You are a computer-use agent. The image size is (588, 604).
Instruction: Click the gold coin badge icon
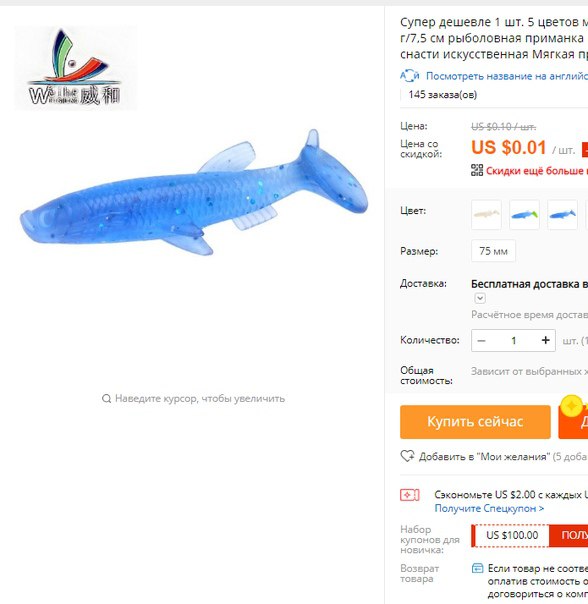point(572,406)
